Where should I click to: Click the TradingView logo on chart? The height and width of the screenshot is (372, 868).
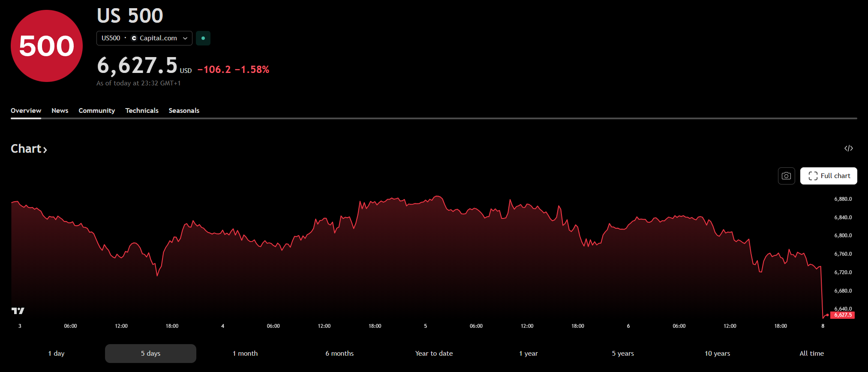tap(18, 311)
